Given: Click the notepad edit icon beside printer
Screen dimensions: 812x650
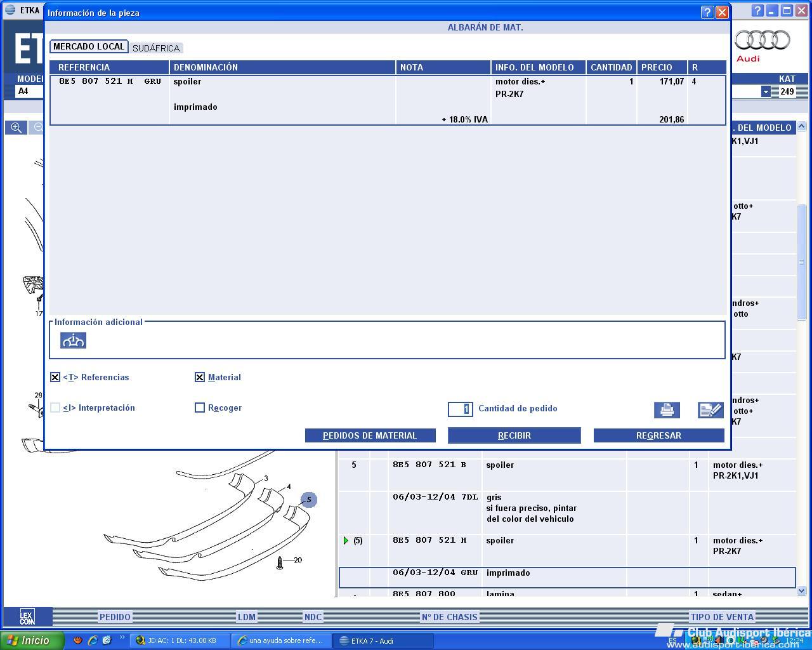Looking at the screenshot, I should point(710,410).
